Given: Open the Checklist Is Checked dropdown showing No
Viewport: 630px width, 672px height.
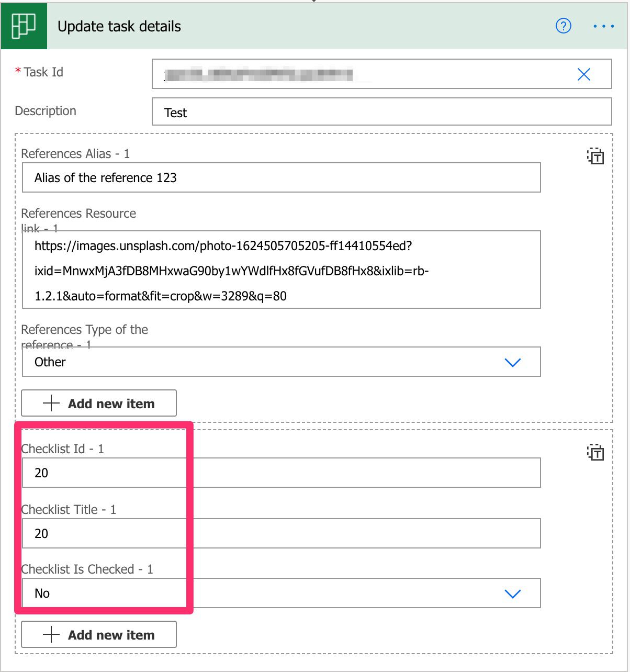Looking at the screenshot, I should 513,593.
